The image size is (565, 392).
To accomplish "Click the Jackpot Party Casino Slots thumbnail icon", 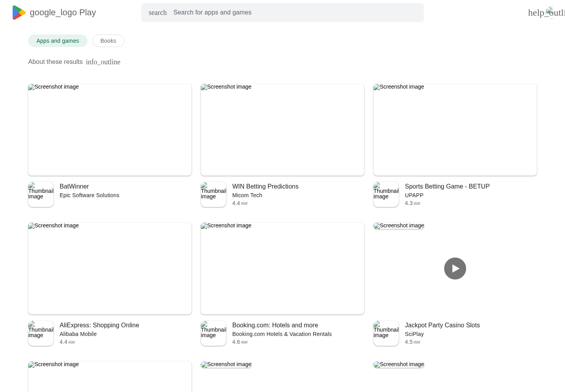I will [x=386, y=333].
